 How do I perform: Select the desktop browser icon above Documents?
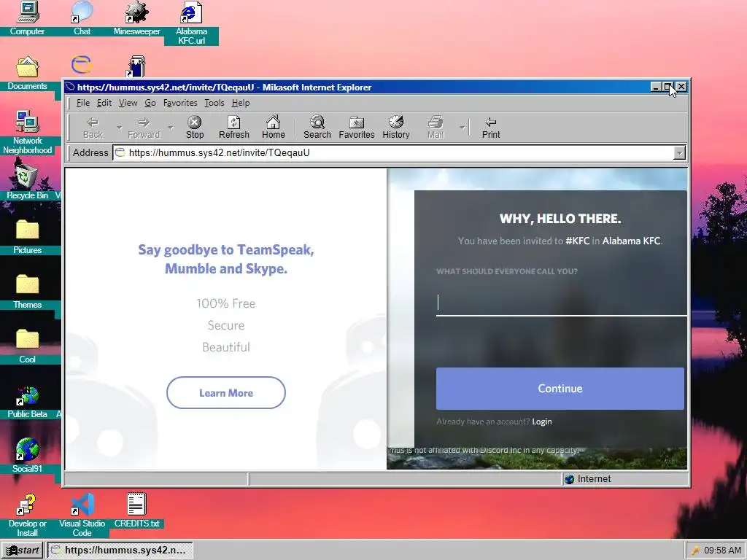coord(82,65)
